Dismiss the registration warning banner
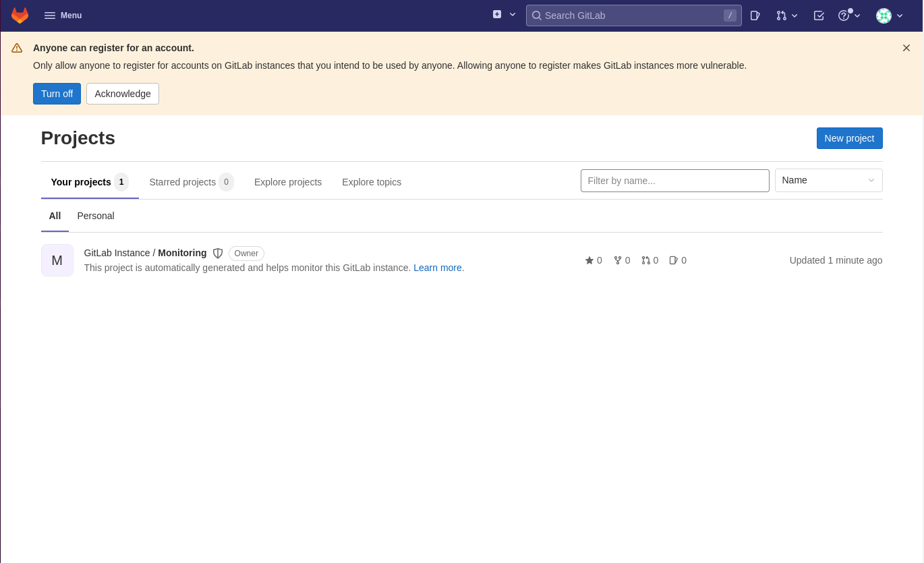The height and width of the screenshot is (563, 924). tap(906, 48)
